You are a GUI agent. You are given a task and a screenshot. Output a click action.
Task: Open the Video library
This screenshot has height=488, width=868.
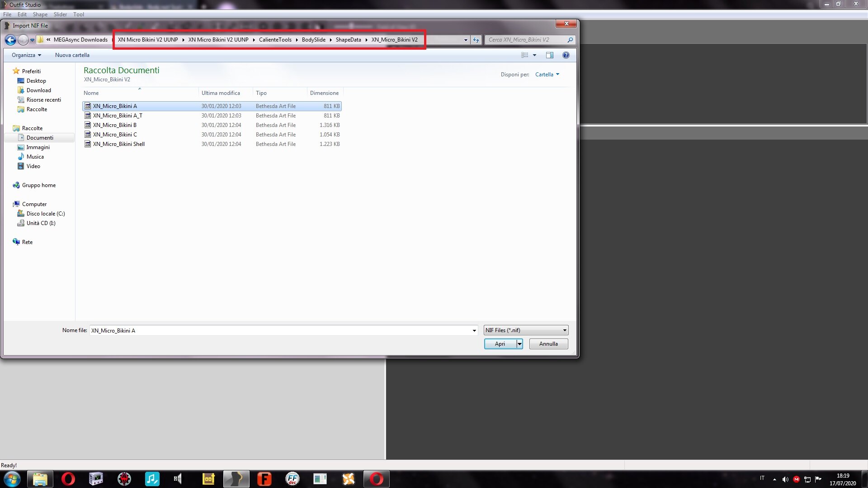[29, 166]
